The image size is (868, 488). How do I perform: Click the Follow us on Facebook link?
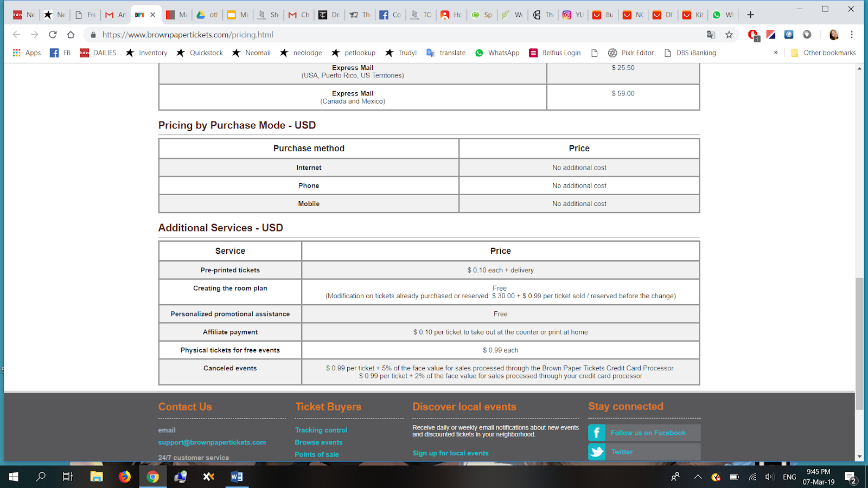(648, 433)
